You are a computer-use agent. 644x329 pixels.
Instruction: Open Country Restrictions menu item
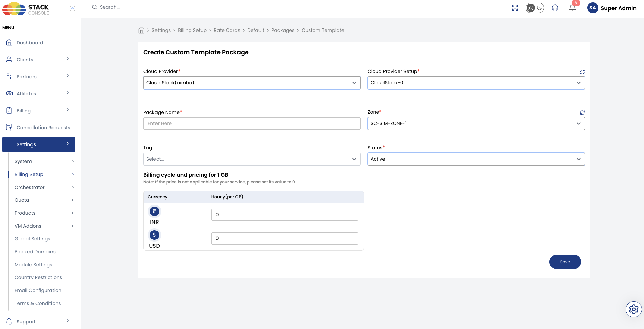pos(38,277)
